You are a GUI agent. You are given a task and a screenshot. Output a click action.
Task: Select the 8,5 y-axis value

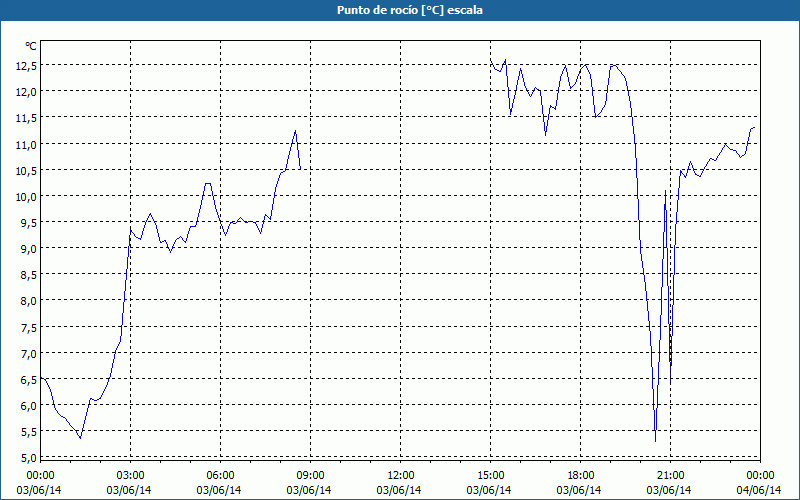click(x=29, y=274)
